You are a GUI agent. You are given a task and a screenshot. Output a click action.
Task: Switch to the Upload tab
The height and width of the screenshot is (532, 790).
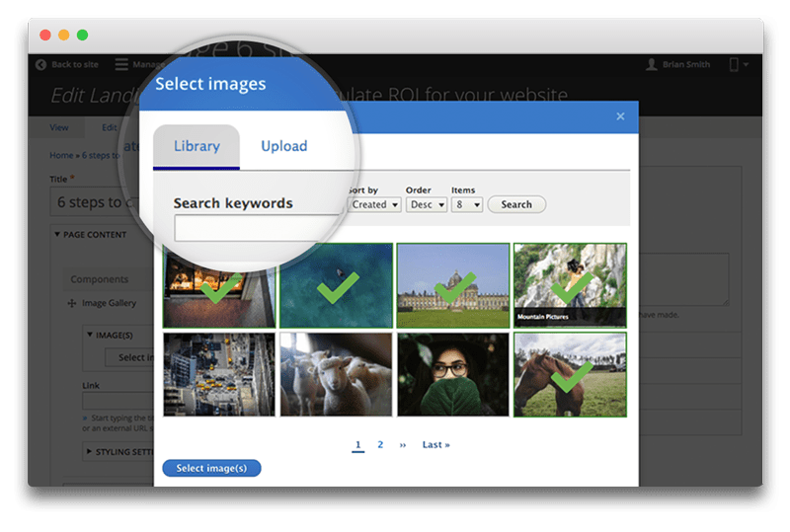click(x=283, y=146)
